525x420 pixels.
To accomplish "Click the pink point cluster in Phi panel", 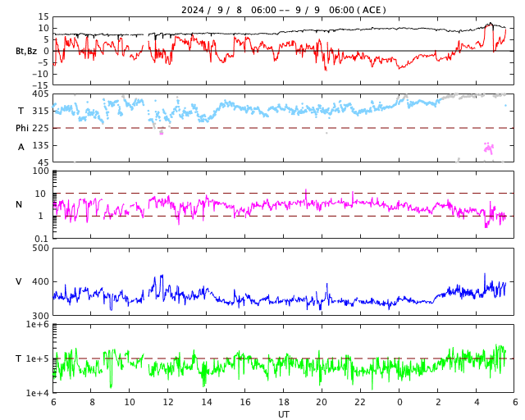I will [489, 148].
